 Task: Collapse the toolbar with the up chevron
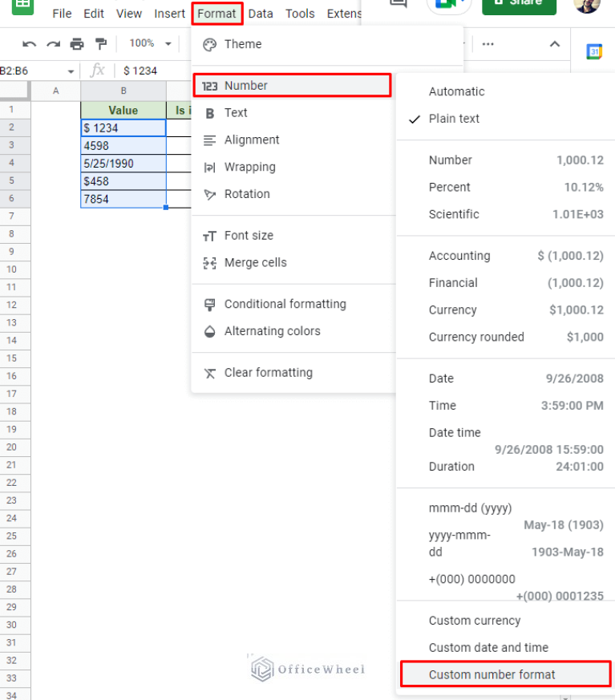[x=554, y=44]
